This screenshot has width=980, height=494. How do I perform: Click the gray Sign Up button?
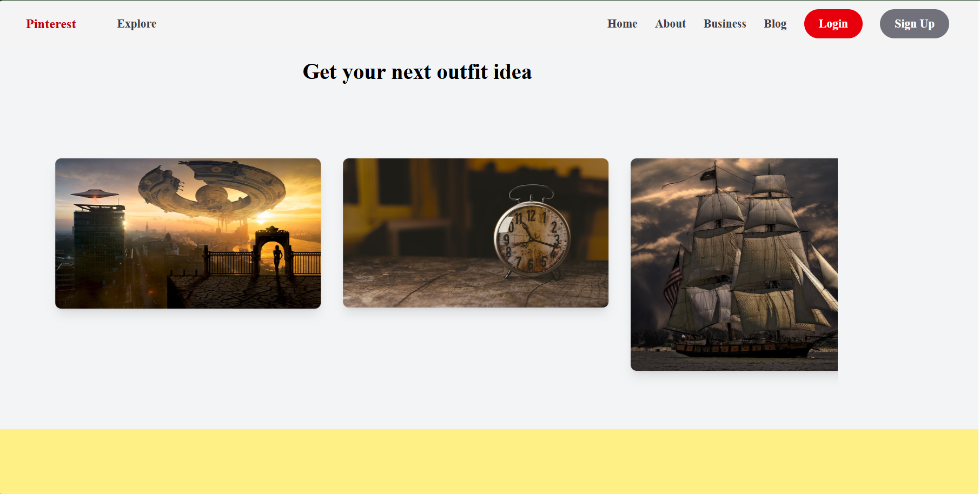pyautogui.click(x=914, y=24)
